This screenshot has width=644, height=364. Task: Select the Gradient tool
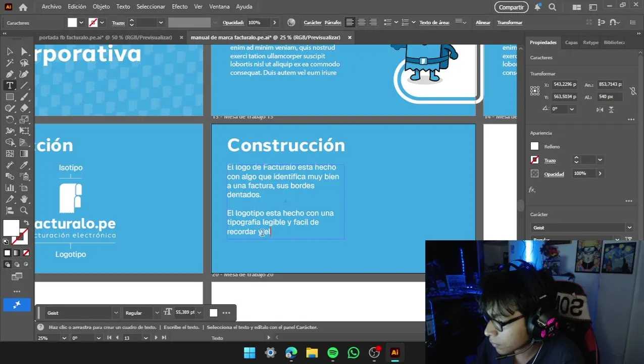click(x=24, y=154)
